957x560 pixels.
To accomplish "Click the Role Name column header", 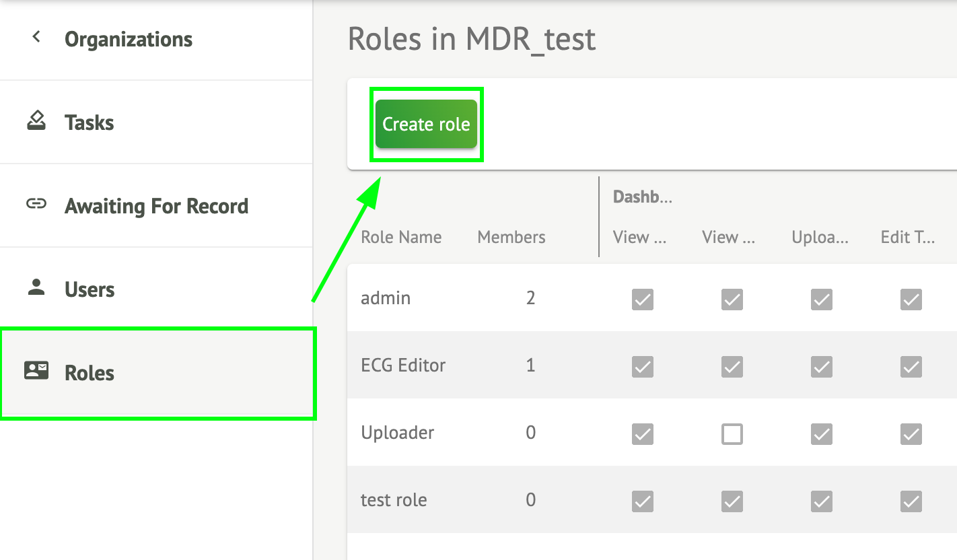I will [401, 237].
